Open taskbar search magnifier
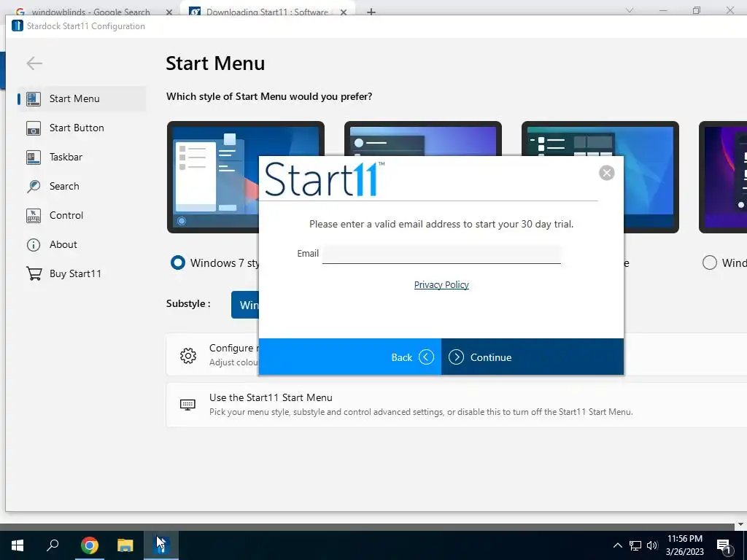Screen dimensions: 747x560 (53, 545)
